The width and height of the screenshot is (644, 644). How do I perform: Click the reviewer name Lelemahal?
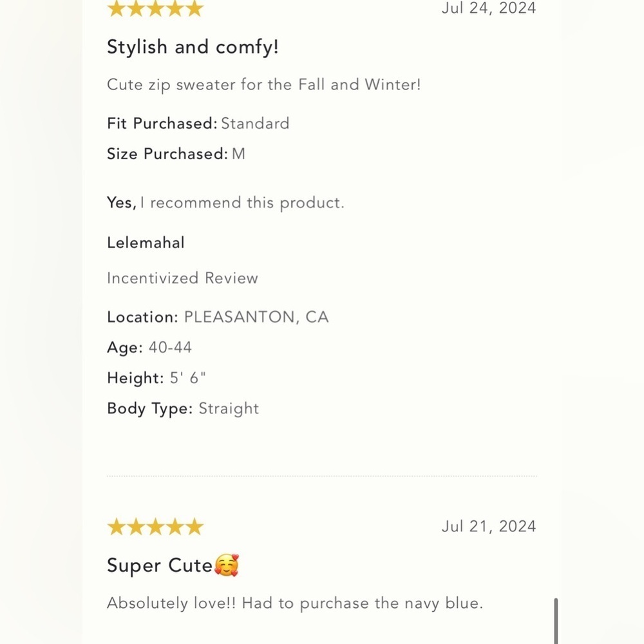coord(146,243)
